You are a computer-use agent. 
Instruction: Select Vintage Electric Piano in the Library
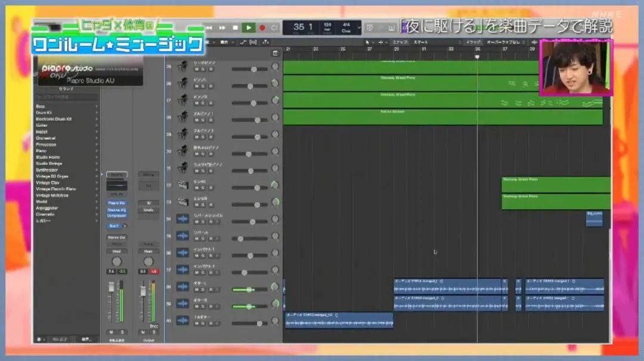tap(67, 189)
